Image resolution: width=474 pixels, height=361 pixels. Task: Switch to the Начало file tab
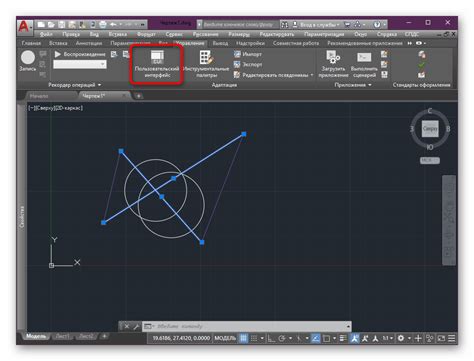[39, 96]
